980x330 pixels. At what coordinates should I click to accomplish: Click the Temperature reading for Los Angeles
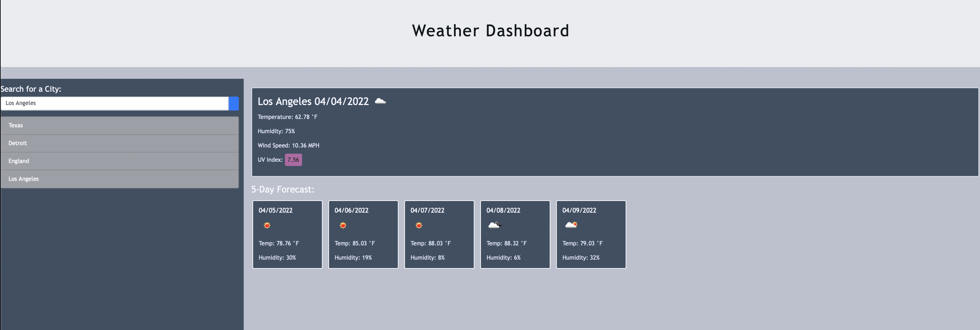click(287, 117)
